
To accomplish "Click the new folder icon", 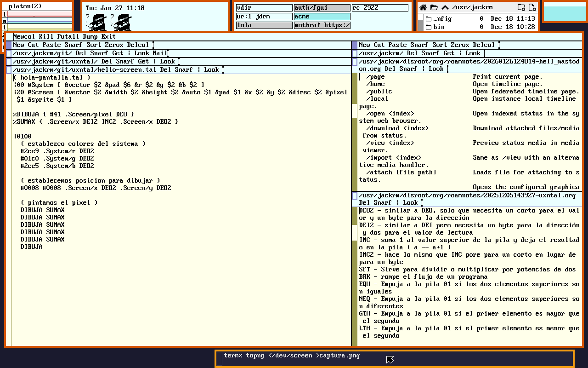I will (521, 7).
